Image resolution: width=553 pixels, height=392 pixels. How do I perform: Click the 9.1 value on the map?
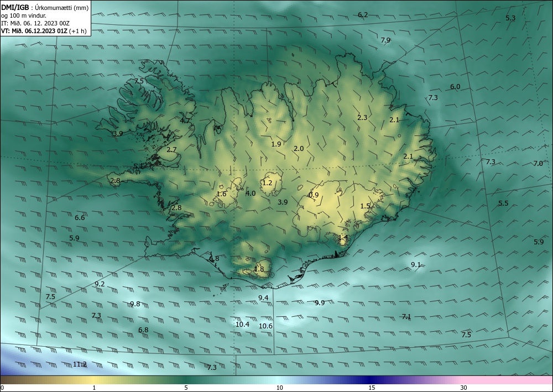tap(416, 265)
